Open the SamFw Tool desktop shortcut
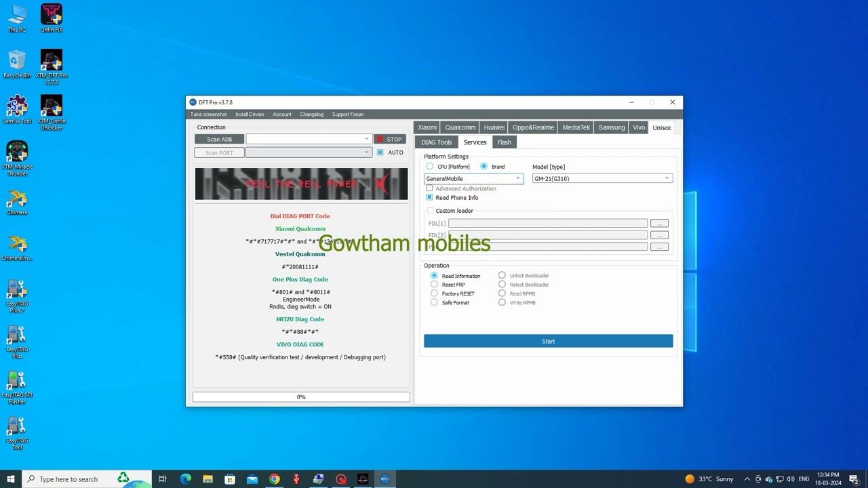This screenshot has height=488, width=868. click(x=17, y=109)
